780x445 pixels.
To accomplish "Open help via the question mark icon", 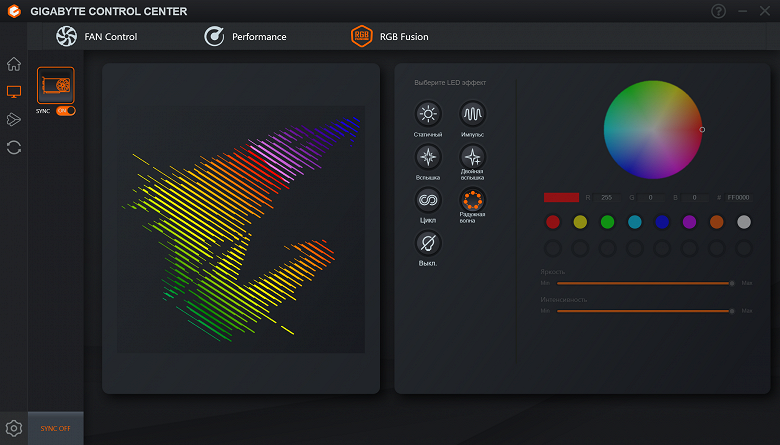I will pos(718,11).
